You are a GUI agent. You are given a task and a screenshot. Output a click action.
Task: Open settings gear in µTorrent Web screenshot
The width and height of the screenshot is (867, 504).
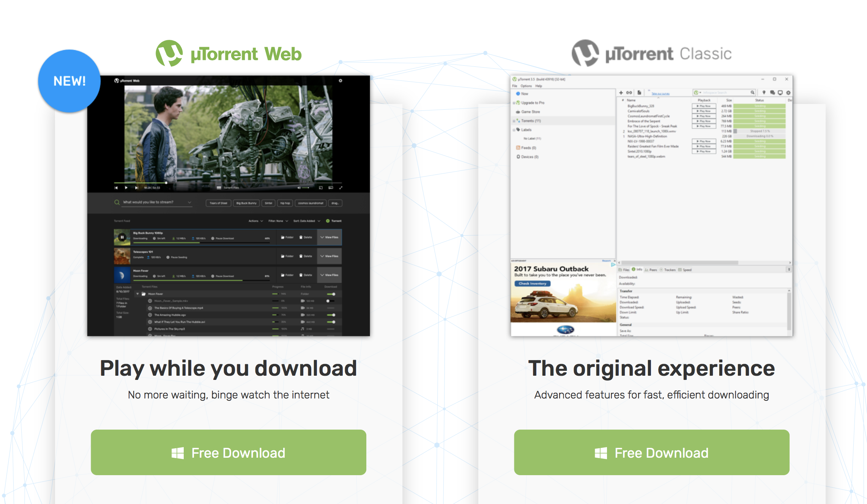click(340, 80)
